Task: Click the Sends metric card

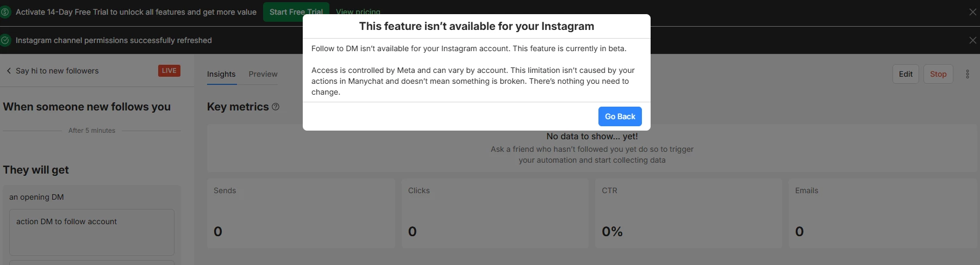Action: (x=301, y=213)
